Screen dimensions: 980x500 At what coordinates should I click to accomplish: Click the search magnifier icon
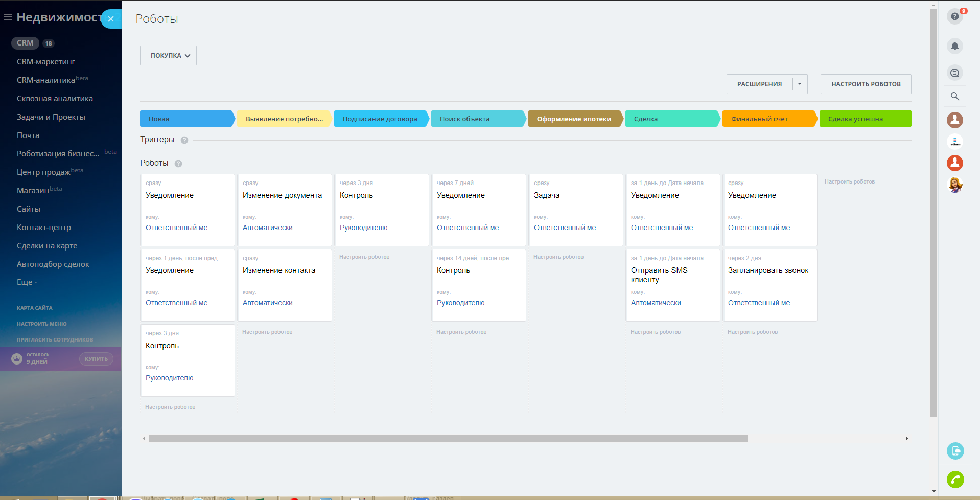coord(954,96)
